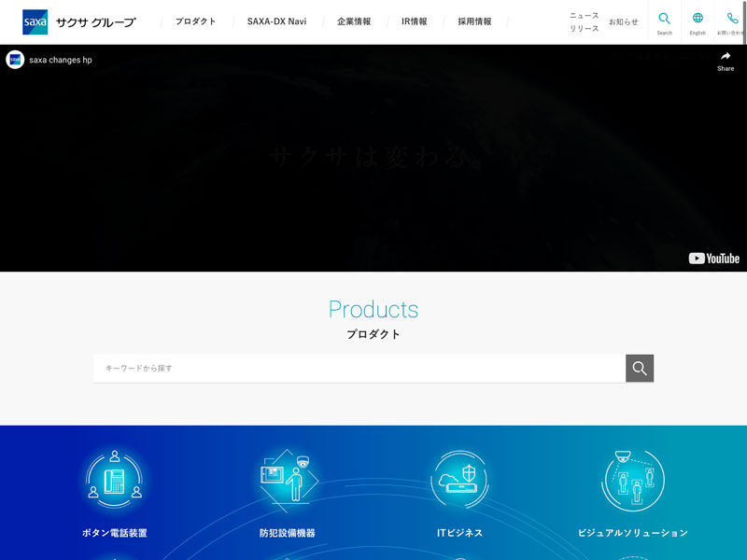This screenshot has height=560, width=747.
Task: Open the お知らせ link
Action: pyautogui.click(x=624, y=21)
